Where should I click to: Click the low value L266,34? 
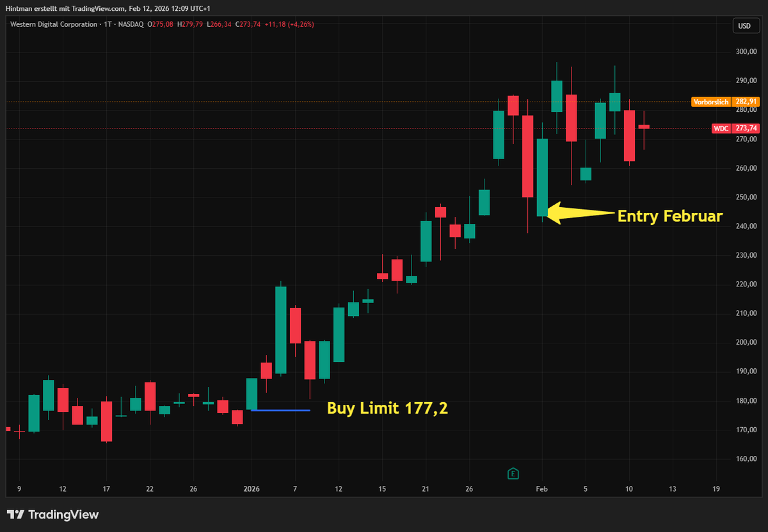(220, 24)
